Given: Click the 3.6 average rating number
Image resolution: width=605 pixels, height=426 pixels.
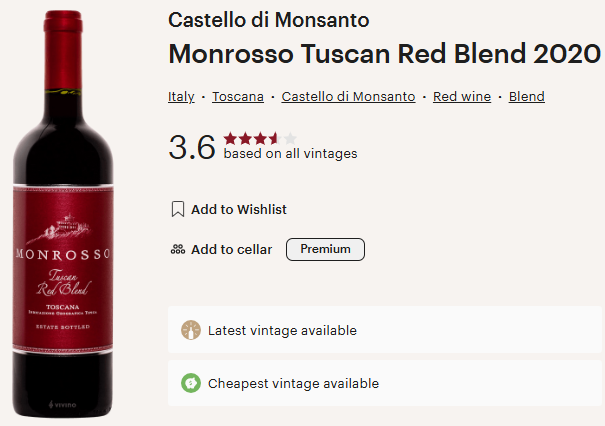Looking at the screenshot, I should coord(192,147).
